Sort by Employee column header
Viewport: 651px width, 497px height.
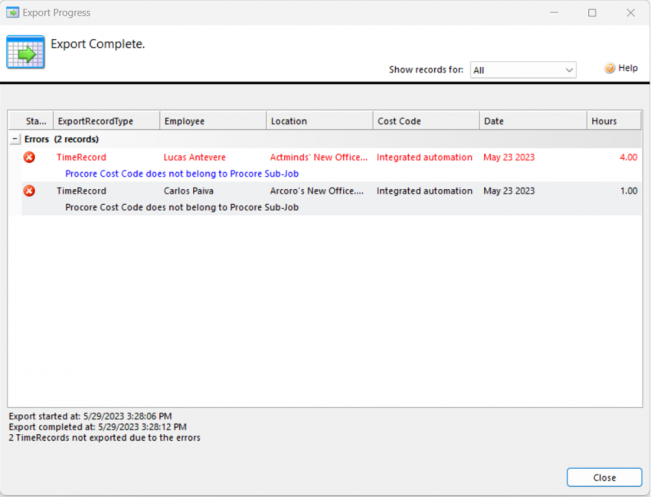coord(213,121)
